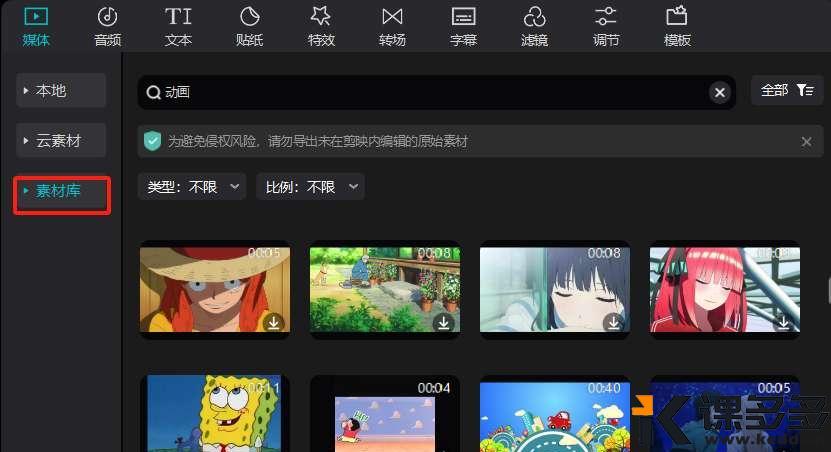Select the 文本 (Text) tool icon
Screen dimensions: 831x452
pos(178,17)
